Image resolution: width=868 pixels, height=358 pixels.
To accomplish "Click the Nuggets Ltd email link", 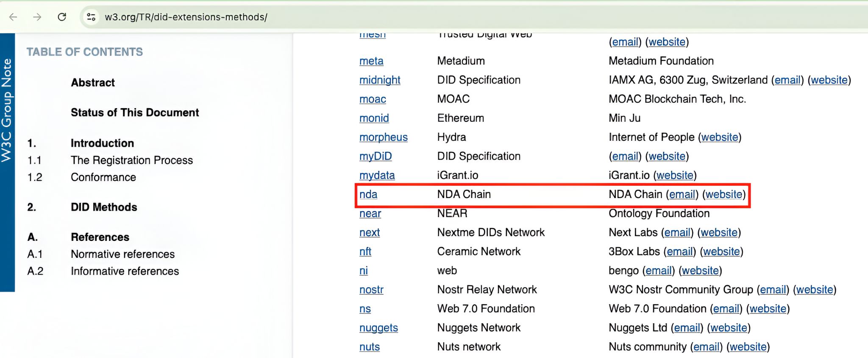I will (687, 328).
